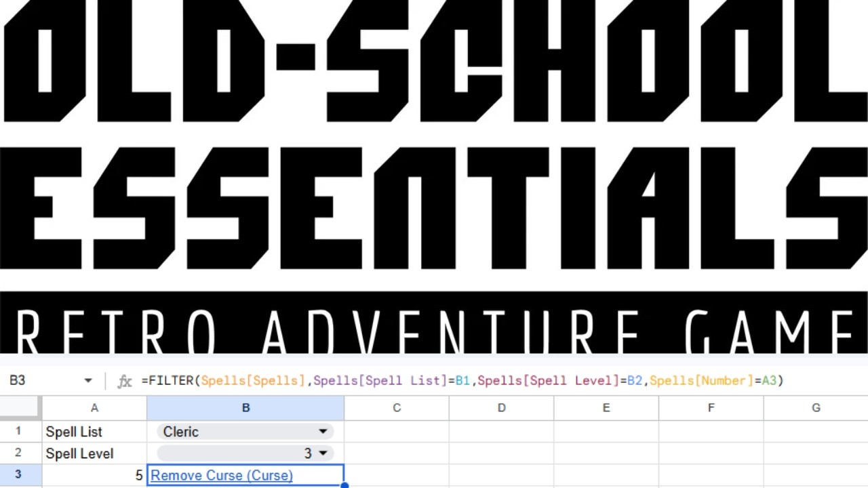Open the Remove Curse (Curse) link

(222, 475)
